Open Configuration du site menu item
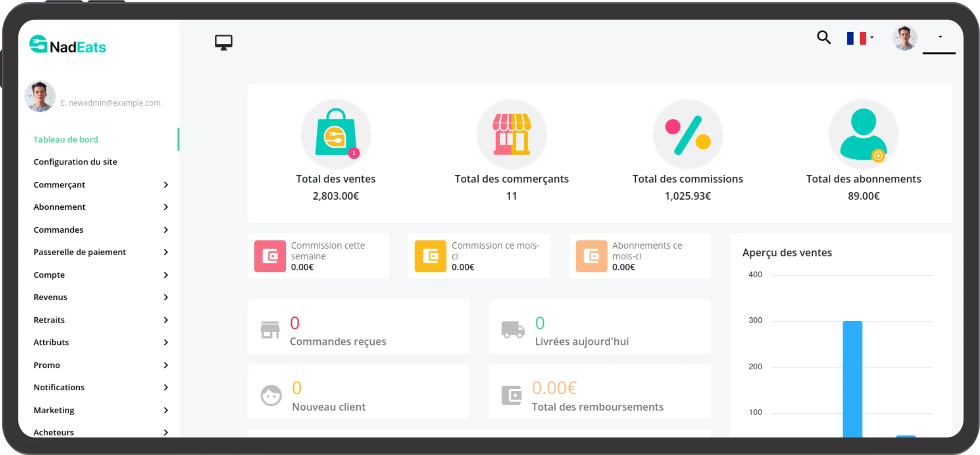This screenshot has height=455, width=980. point(75,162)
